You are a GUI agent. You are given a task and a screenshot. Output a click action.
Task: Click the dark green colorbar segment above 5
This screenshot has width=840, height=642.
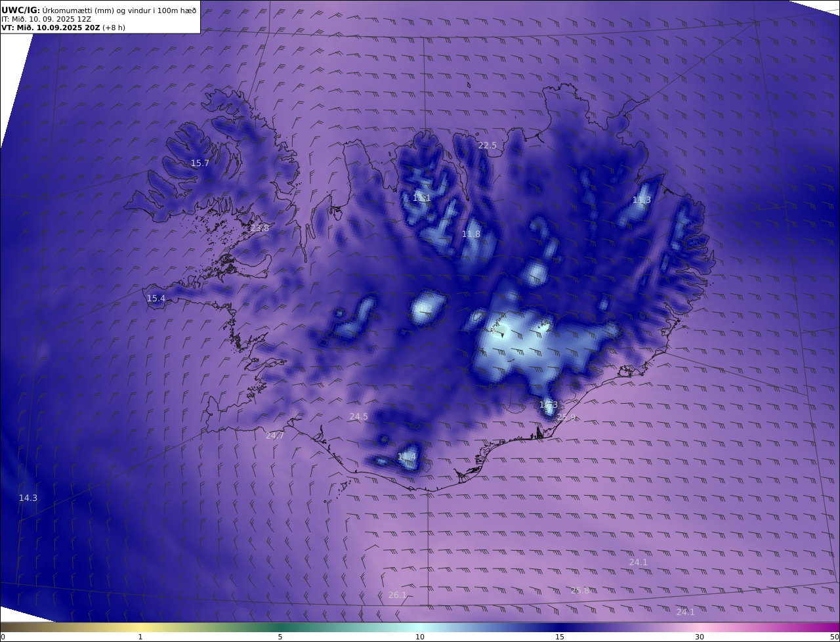[x=280, y=628]
